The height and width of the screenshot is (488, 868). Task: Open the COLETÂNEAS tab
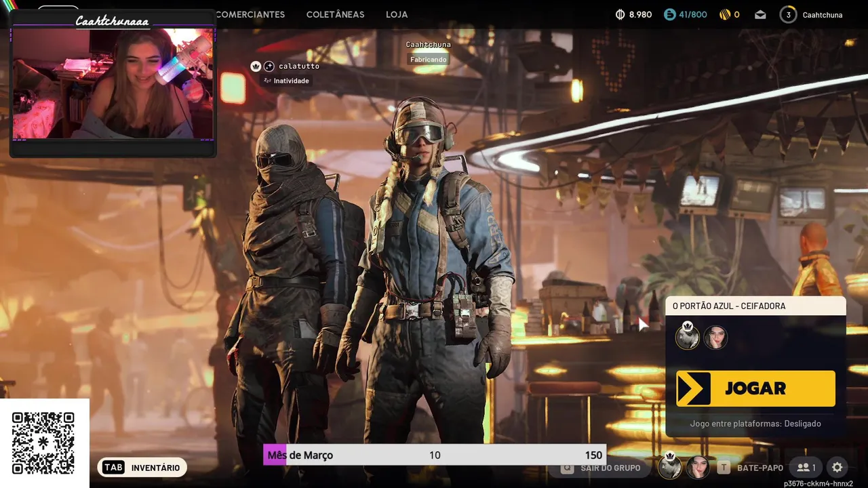tap(335, 14)
